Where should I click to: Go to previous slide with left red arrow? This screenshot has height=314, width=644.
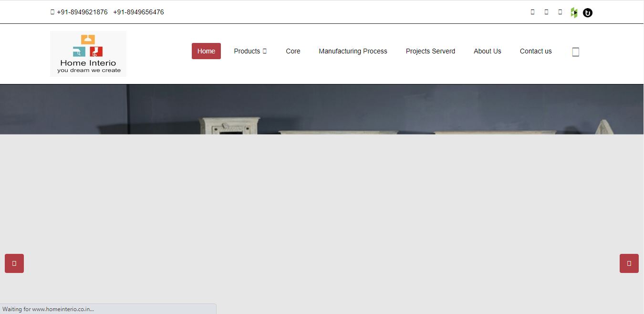coord(14,263)
